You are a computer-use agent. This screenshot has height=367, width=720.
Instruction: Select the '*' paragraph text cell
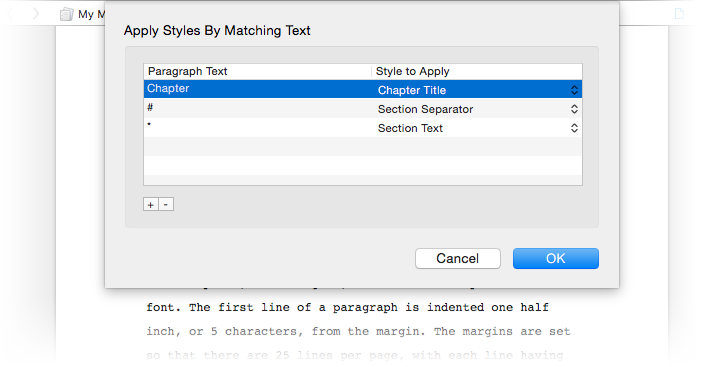tap(258, 128)
